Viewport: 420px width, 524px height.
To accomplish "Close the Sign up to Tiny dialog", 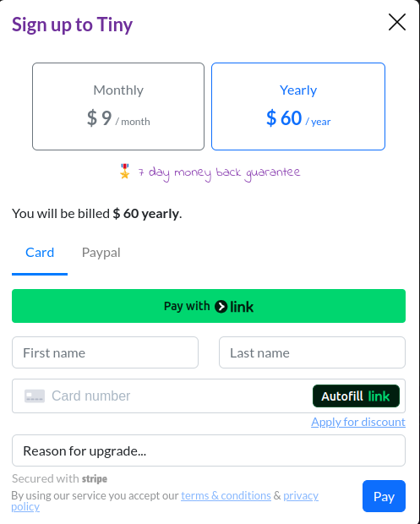I will tap(397, 22).
